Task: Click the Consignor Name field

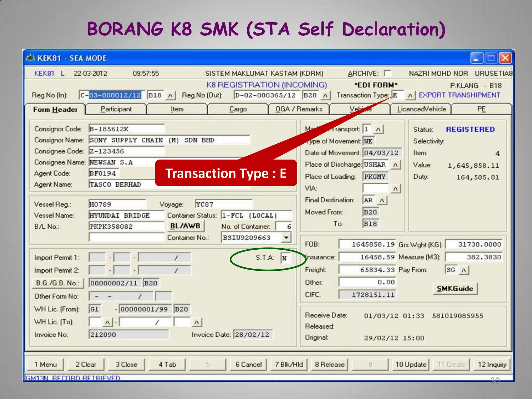Action: pyautogui.click(x=170, y=140)
